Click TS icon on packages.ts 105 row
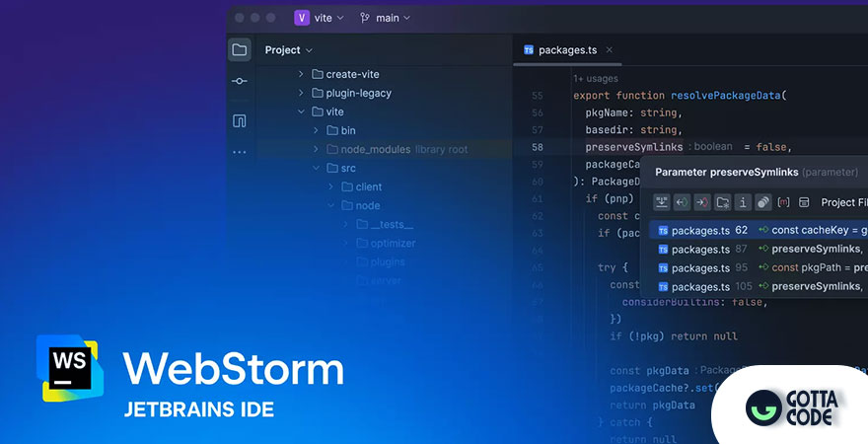 click(x=663, y=287)
